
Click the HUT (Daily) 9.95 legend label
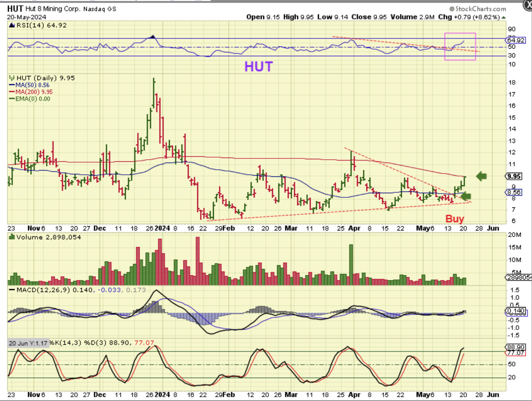[46, 78]
